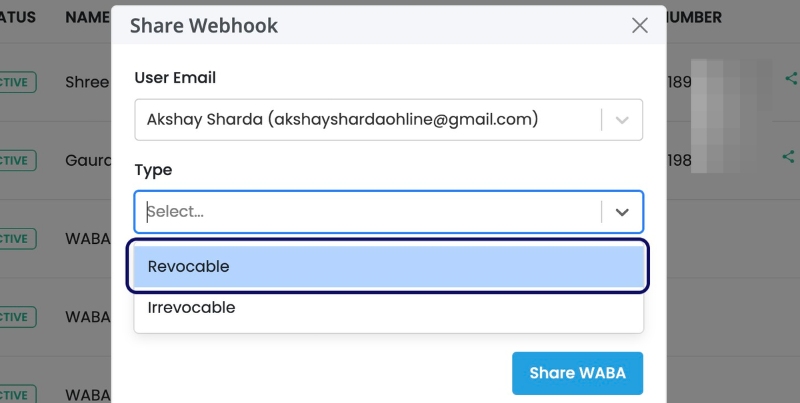Click share icon in Gaur row
The width and height of the screenshot is (800, 403).
(x=789, y=157)
